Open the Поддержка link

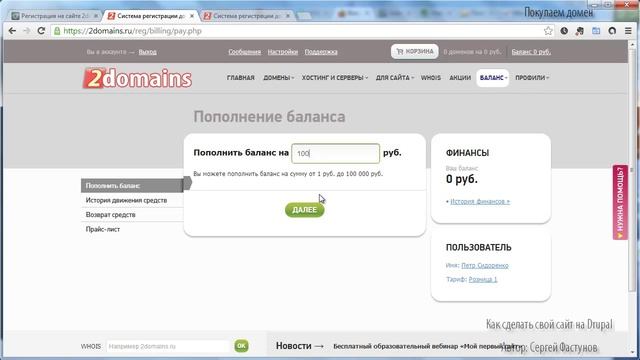[x=321, y=52]
